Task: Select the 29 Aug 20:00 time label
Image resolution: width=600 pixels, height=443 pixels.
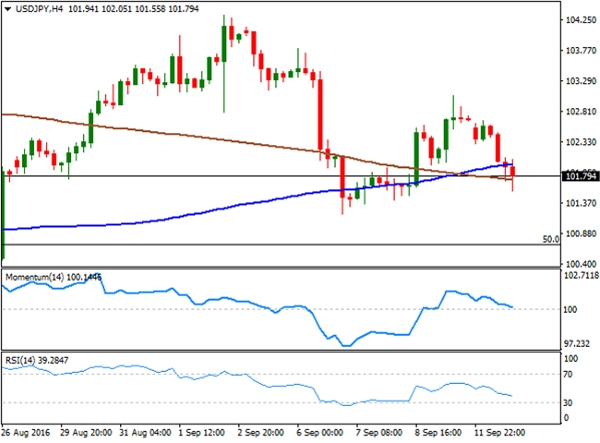Action: click(x=86, y=433)
